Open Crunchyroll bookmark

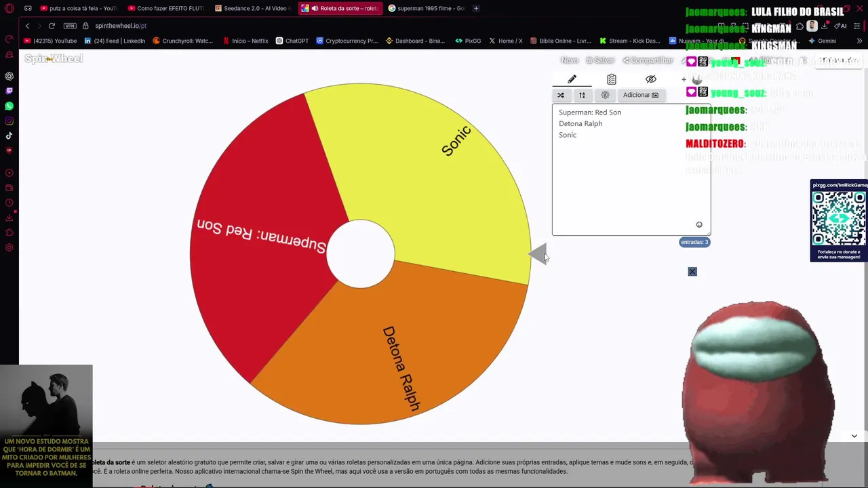(x=183, y=41)
